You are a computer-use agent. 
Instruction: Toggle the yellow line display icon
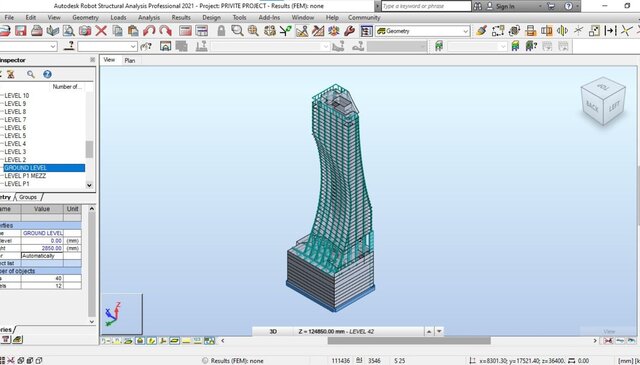pos(186,341)
